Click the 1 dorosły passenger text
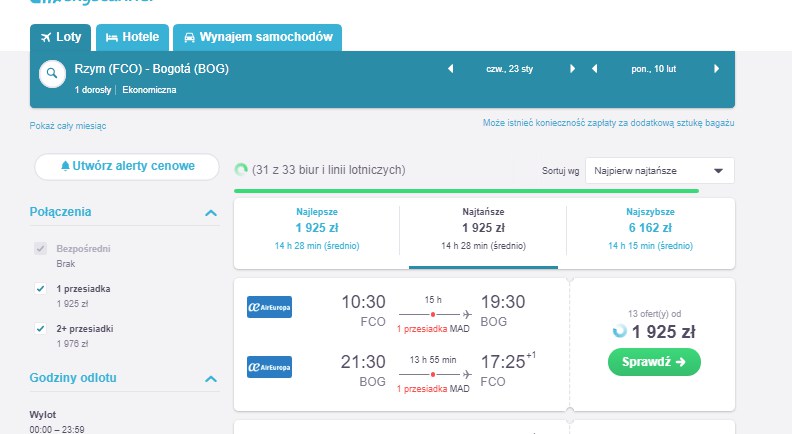The height and width of the screenshot is (434, 792). pyautogui.click(x=93, y=90)
